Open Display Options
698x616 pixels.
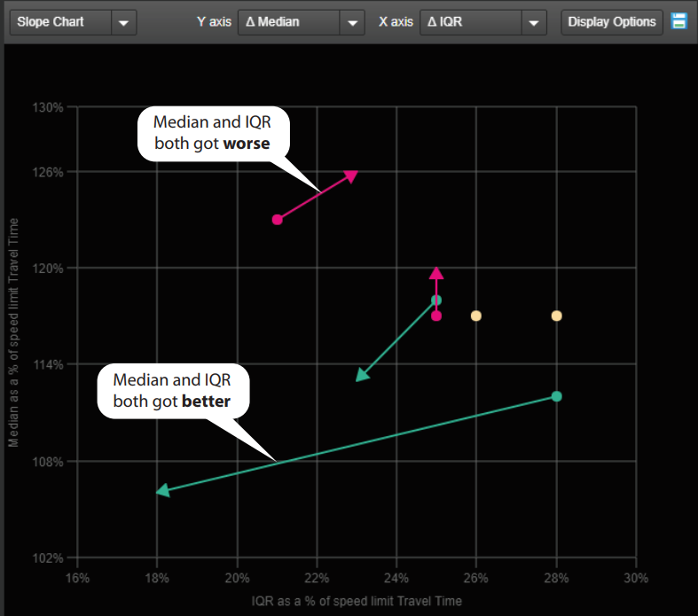click(612, 21)
